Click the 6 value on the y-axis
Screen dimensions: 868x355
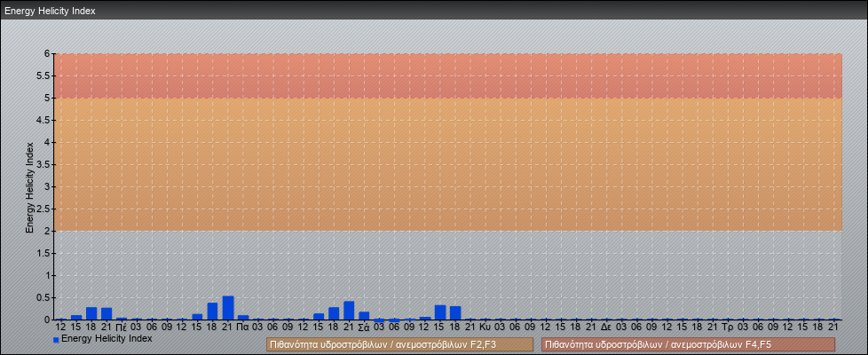(48, 54)
